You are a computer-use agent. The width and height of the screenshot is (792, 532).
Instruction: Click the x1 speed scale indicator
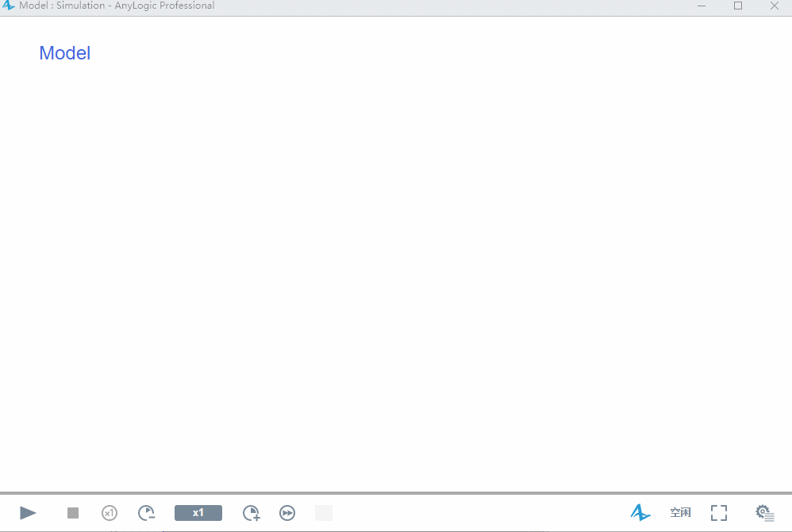(x=198, y=513)
